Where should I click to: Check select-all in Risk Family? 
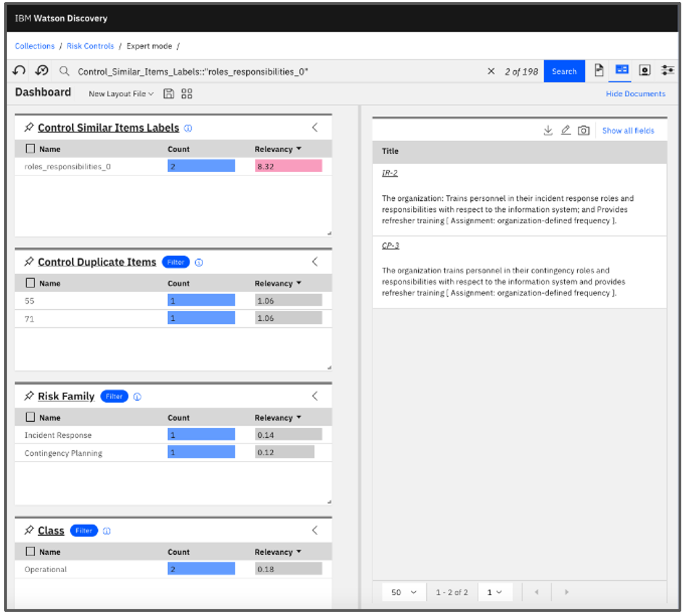(x=30, y=418)
